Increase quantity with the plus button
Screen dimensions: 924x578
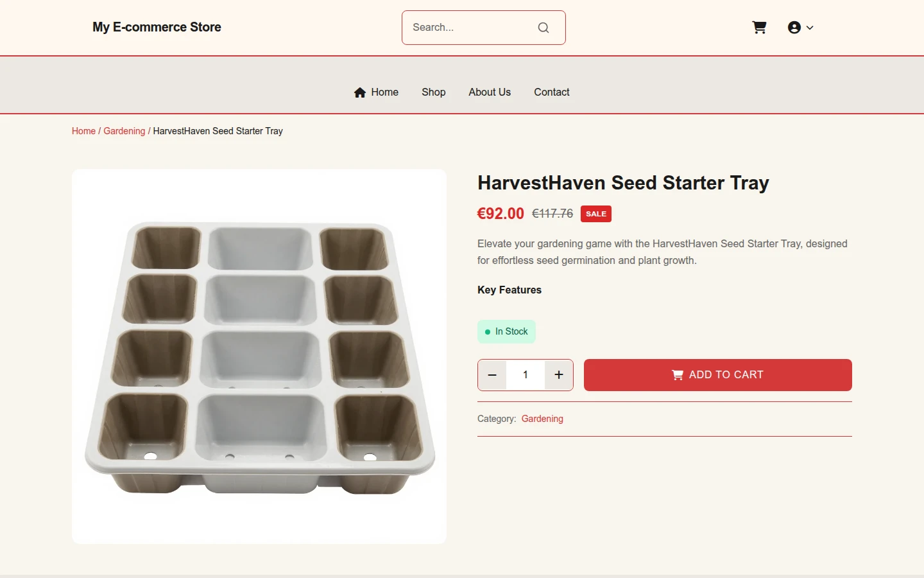pos(559,375)
